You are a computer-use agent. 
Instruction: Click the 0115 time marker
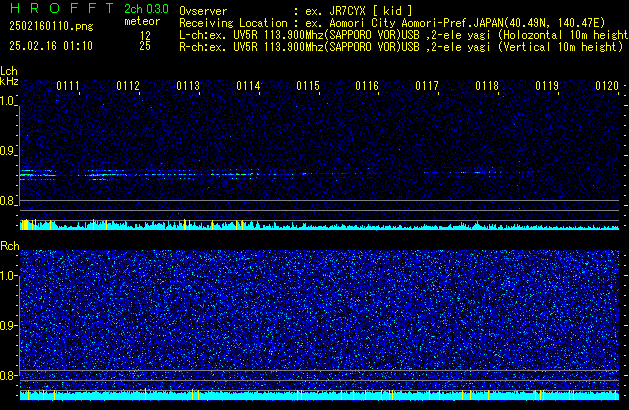pyautogui.click(x=308, y=86)
